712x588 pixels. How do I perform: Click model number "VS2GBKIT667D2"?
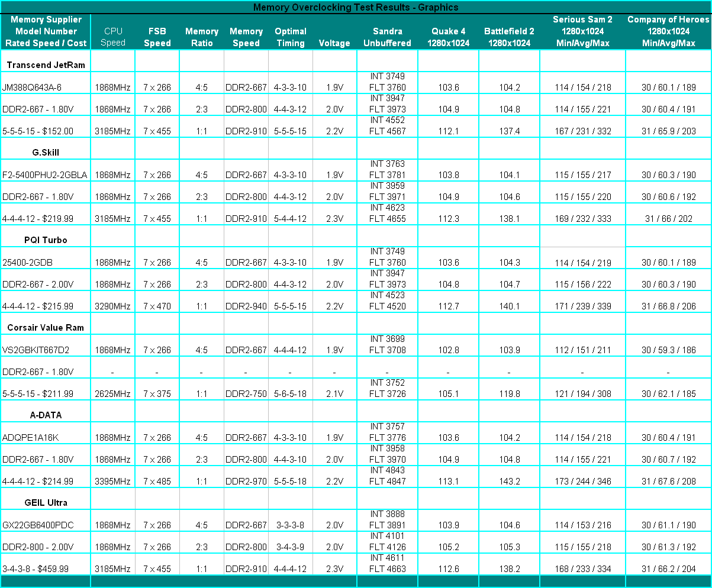coord(36,350)
